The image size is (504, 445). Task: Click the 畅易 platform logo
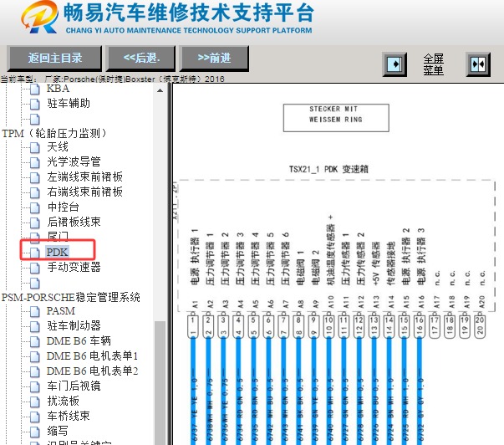pyautogui.click(x=40, y=17)
